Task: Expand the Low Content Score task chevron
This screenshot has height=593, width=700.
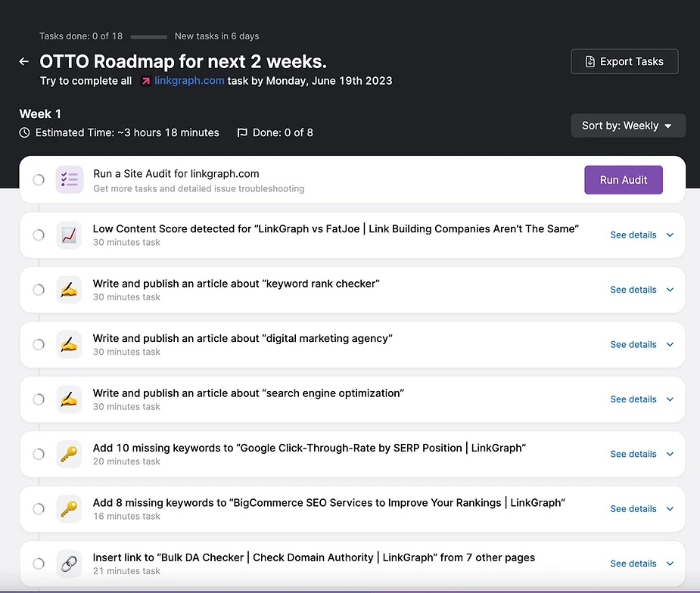Action: pyautogui.click(x=670, y=234)
